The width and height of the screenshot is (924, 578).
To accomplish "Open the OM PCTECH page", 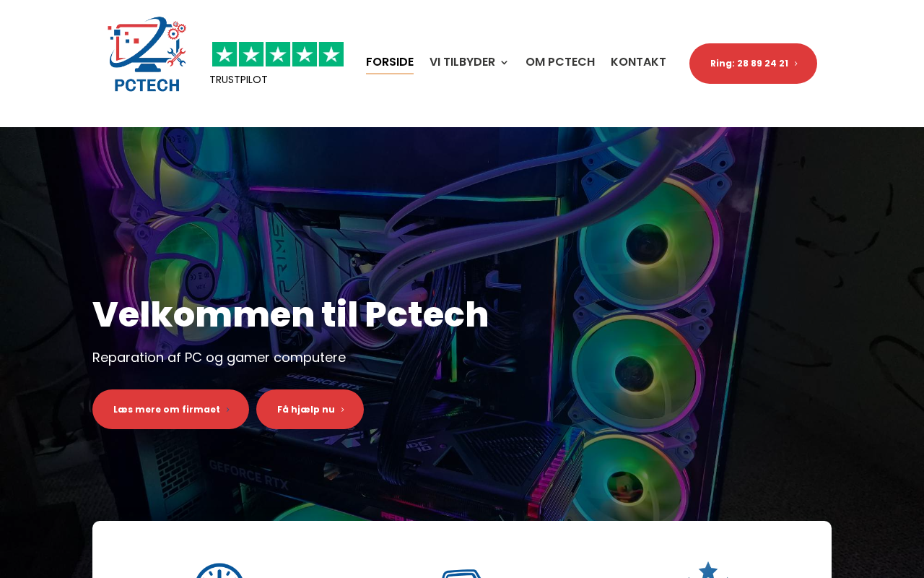I will (x=560, y=62).
